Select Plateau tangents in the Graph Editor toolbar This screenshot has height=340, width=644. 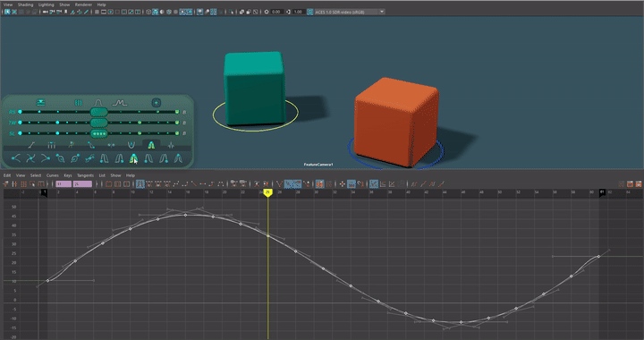coord(221,184)
